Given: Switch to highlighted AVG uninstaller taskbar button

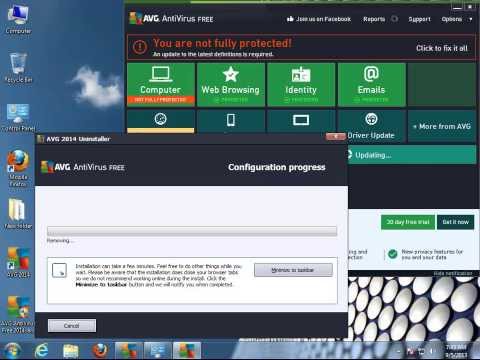Looking at the screenshot, I should coord(187,351).
